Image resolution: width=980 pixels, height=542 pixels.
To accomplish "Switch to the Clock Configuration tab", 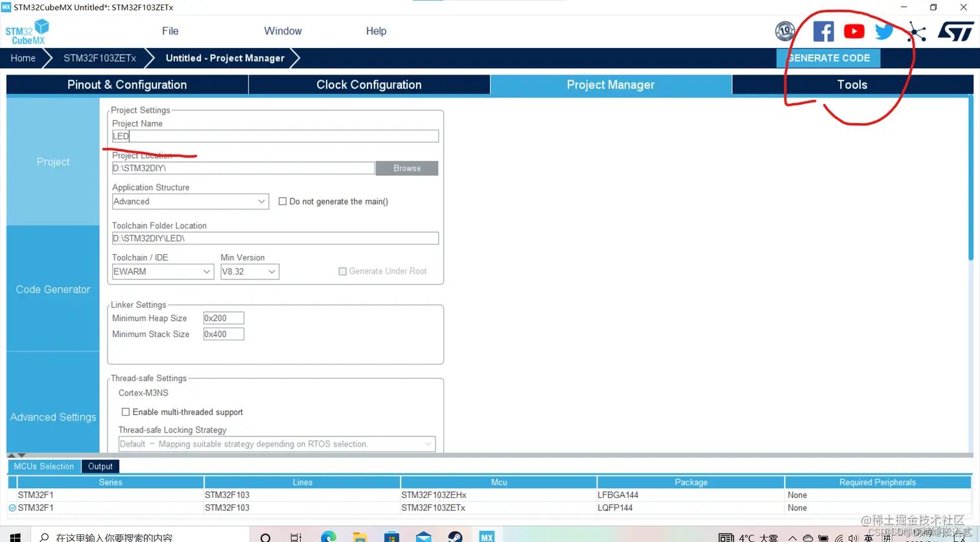I will (369, 85).
